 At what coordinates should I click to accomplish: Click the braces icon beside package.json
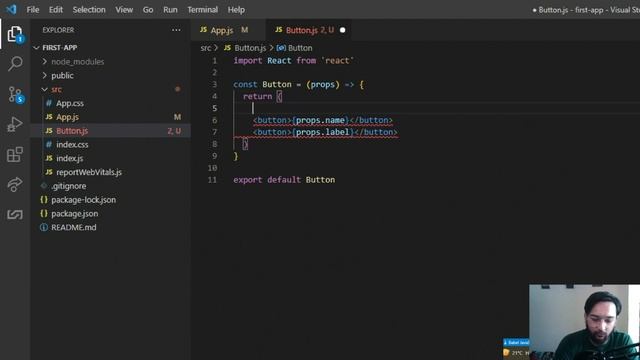tap(44, 213)
